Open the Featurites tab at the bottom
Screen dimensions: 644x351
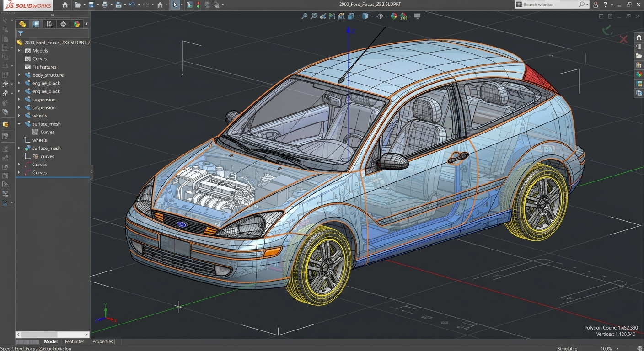click(75, 341)
